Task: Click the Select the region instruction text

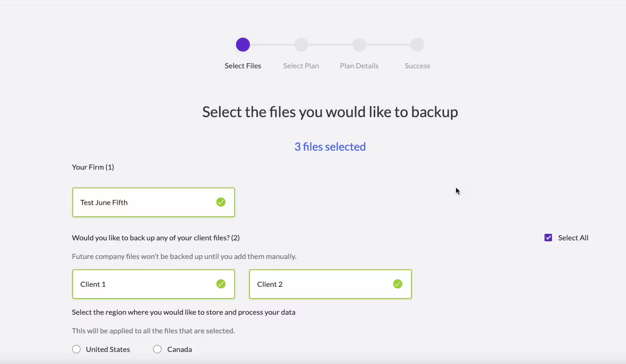Action: 184,312
